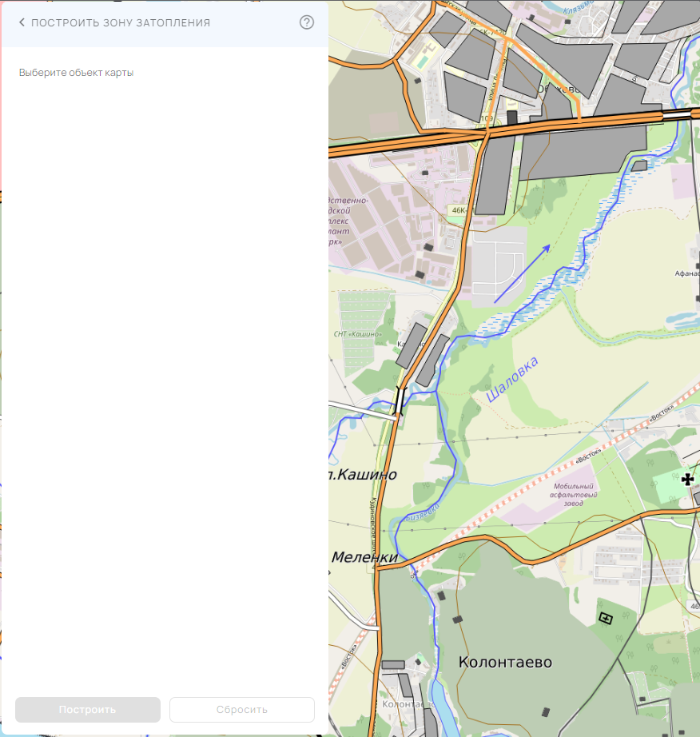Image resolution: width=700 pixels, height=737 pixels.
Task: Open the help question mark icon
Action: pos(307,22)
